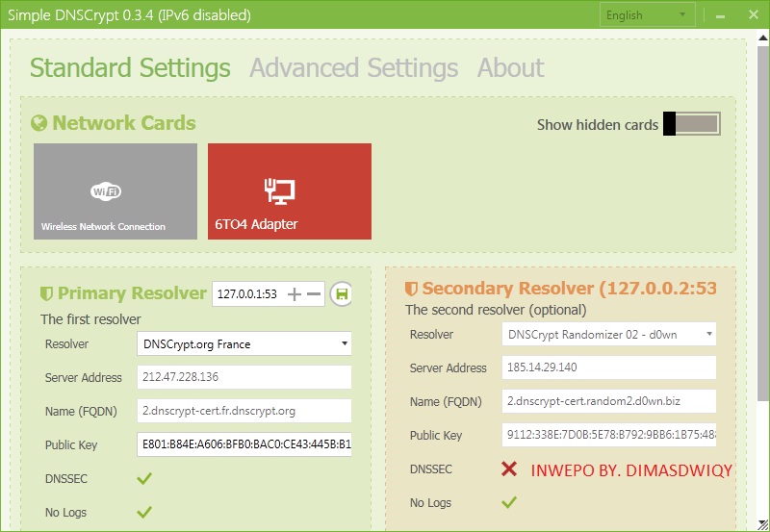Click the secondary No Logs green checkmark
The image size is (770, 532).
[x=509, y=502]
